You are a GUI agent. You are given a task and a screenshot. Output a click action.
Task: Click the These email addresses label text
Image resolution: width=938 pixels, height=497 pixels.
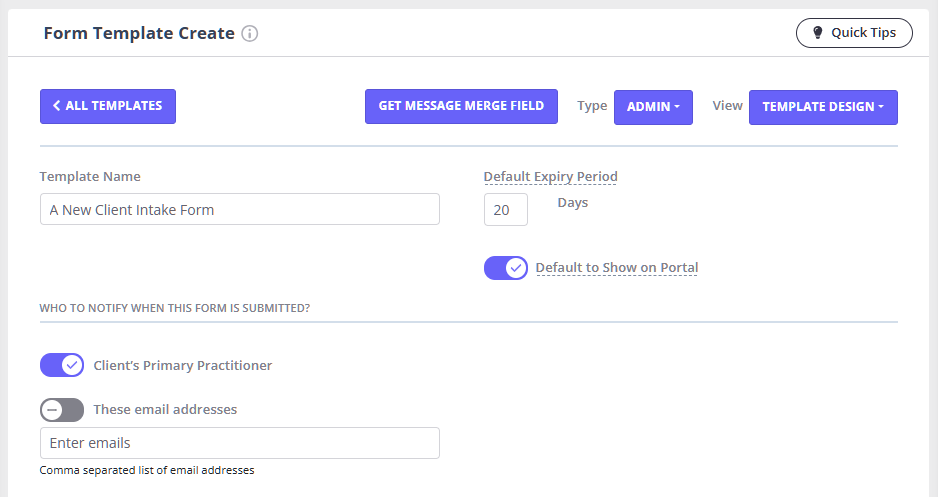165,410
